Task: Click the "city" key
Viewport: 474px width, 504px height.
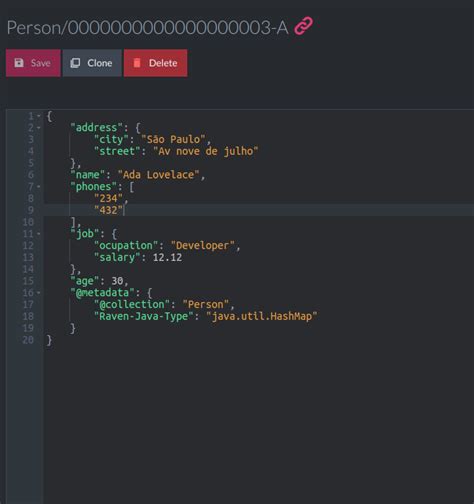Action: pos(111,139)
